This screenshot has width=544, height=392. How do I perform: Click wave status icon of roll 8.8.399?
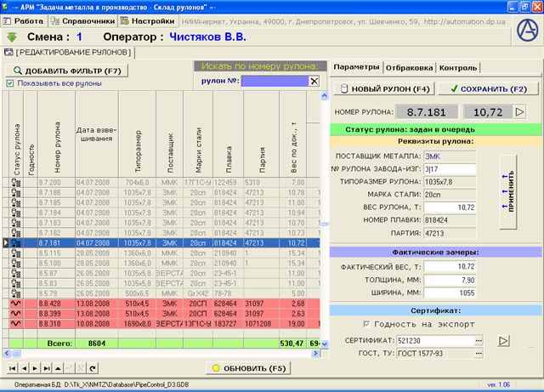pyautogui.click(x=16, y=314)
